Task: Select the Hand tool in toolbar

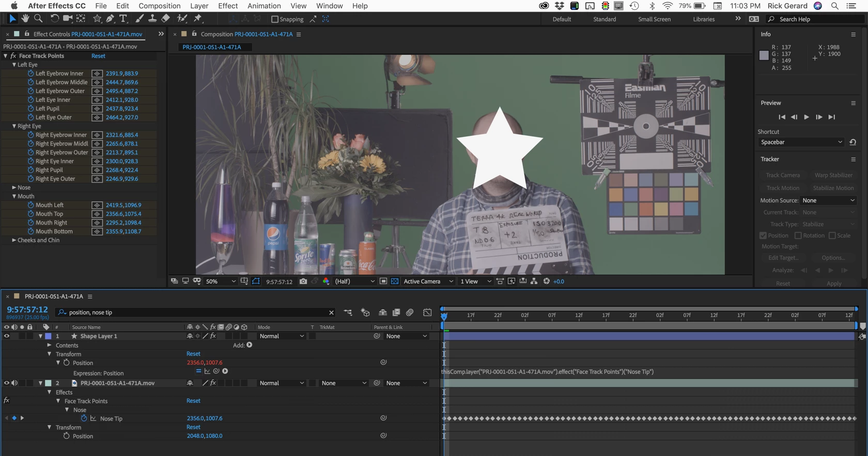Action: (25, 19)
